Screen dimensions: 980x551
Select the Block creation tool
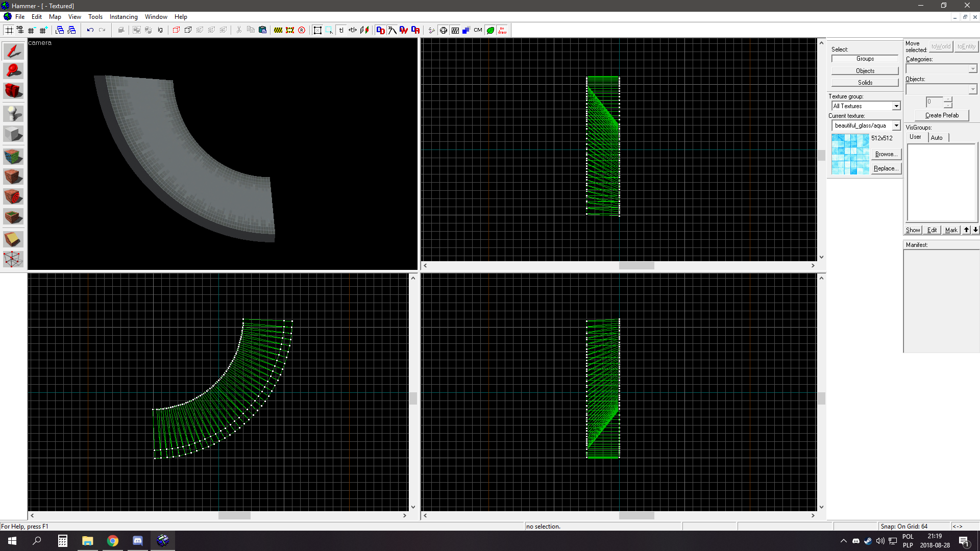[13, 134]
